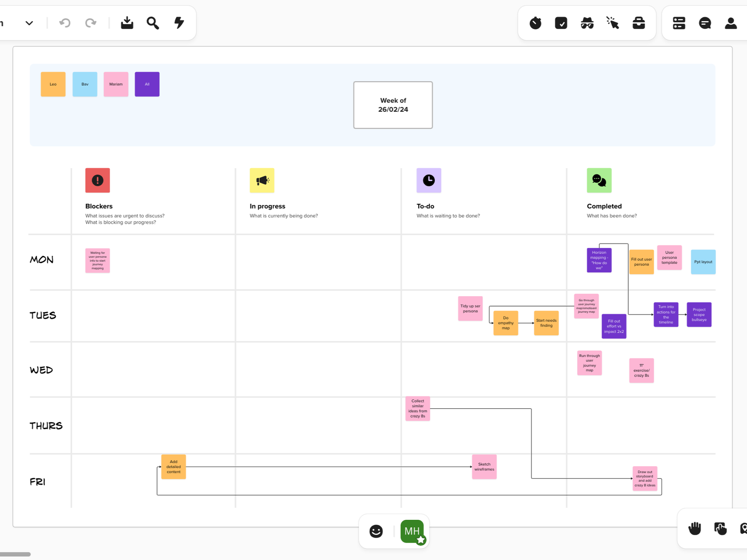Click the yellow In progress megaphone icon
The height and width of the screenshot is (560, 747).
tap(262, 180)
